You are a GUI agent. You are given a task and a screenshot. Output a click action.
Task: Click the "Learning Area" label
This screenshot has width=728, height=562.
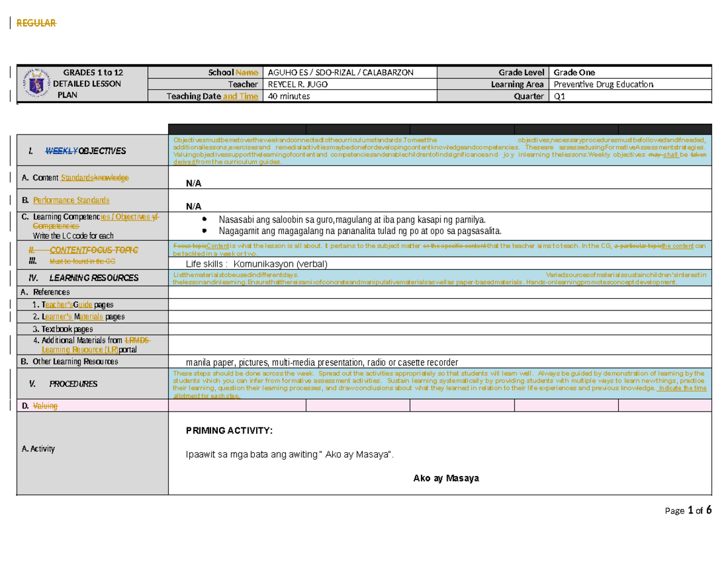517,84
